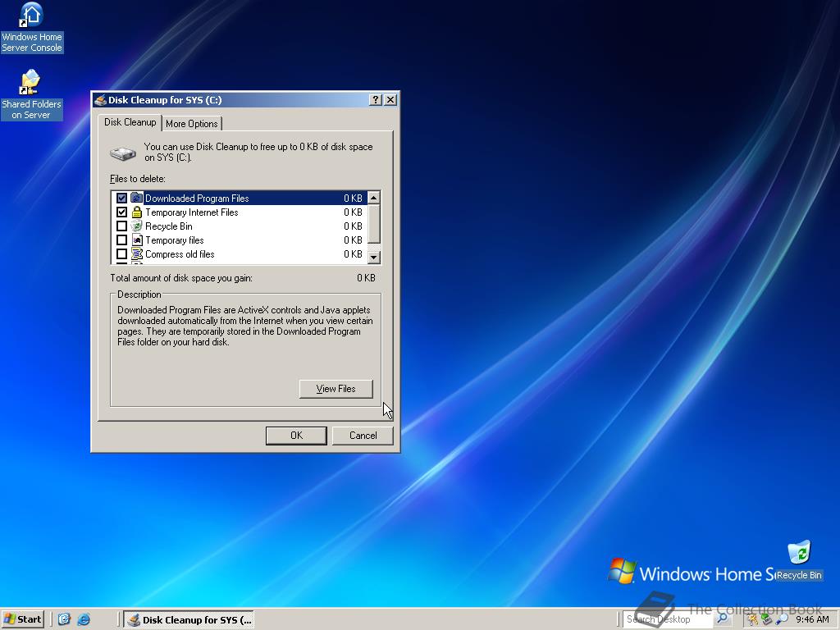Click the Show Desktop quick launch icon

point(64,619)
